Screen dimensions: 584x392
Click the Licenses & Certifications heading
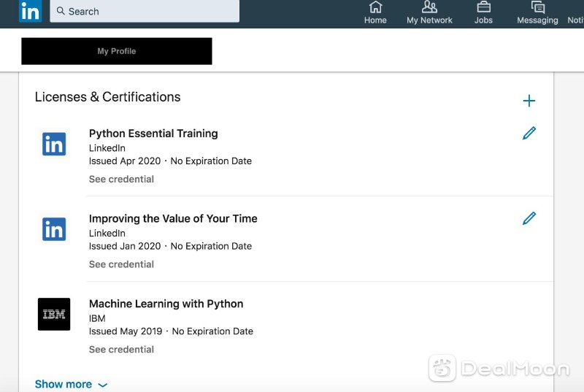[107, 97]
